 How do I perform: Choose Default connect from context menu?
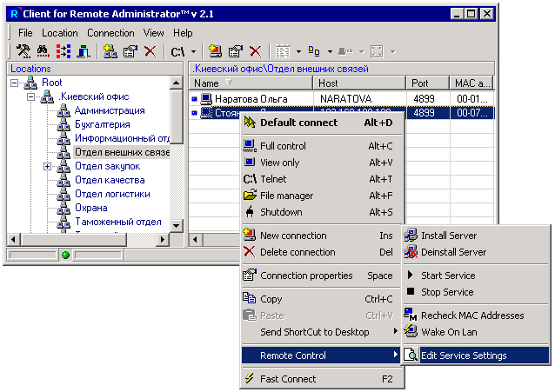(322, 123)
